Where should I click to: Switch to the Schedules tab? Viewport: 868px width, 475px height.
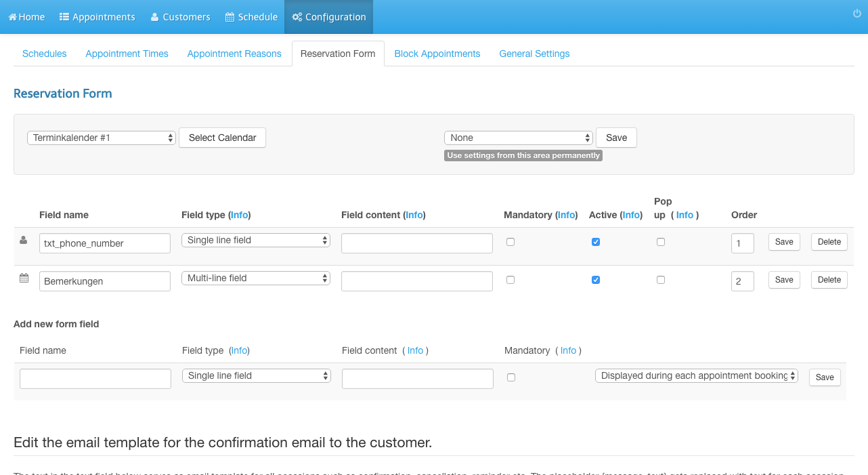point(45,54)
